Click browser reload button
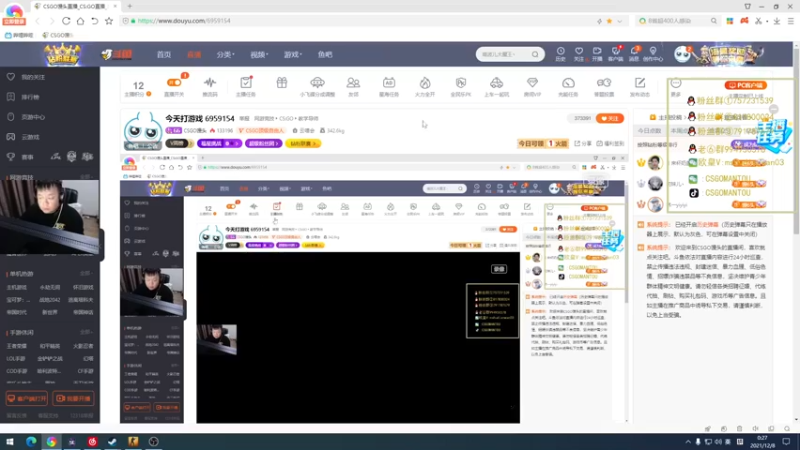 point(66,21)
